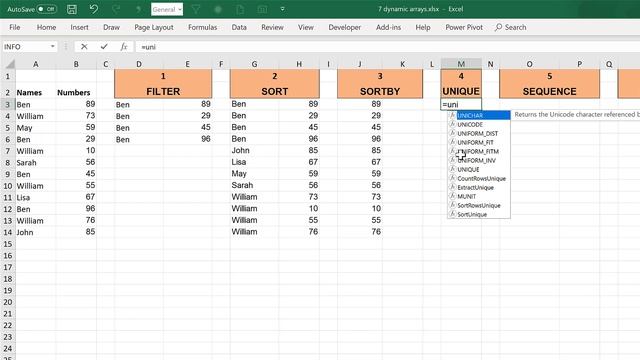Choose CountRowsUnique in the function list
The image size is (640, 360).
tap(479, 178)
